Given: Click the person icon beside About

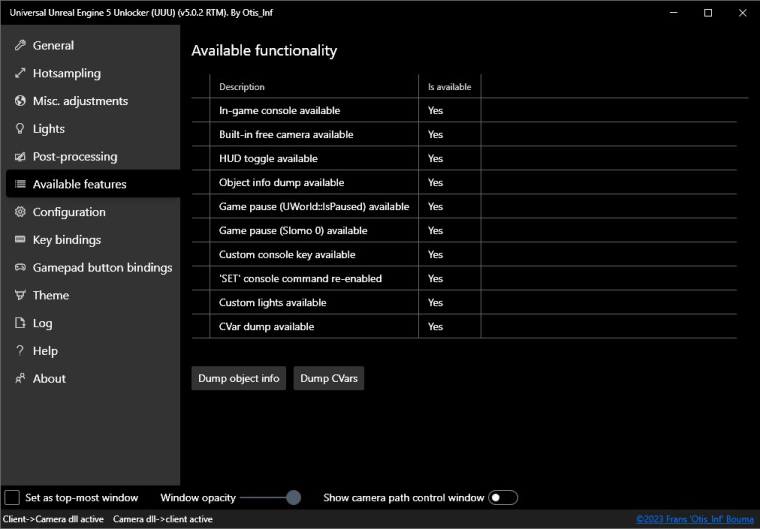Looking at the screenshot, I should tap(20, 379).
